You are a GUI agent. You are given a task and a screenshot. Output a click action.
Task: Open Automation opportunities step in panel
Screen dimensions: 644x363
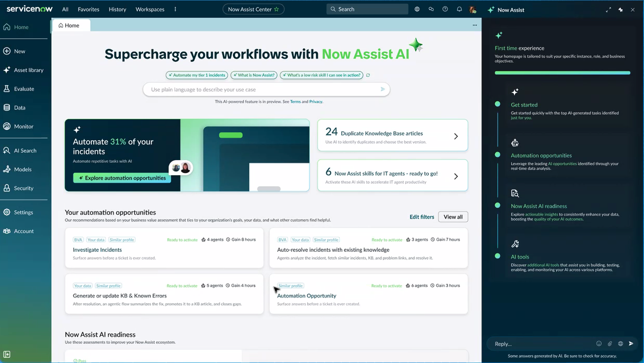tap(541, 155)
